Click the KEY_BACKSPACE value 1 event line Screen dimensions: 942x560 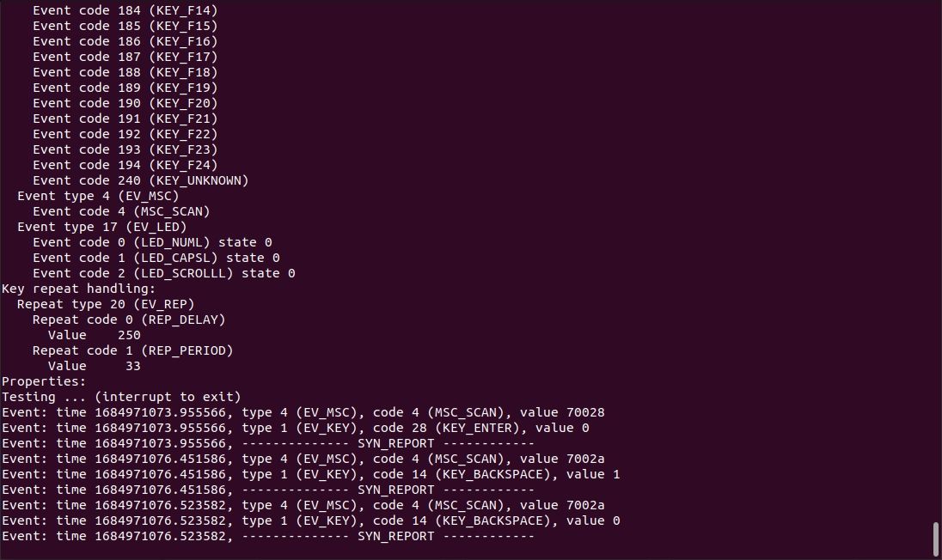coord(310,474)
